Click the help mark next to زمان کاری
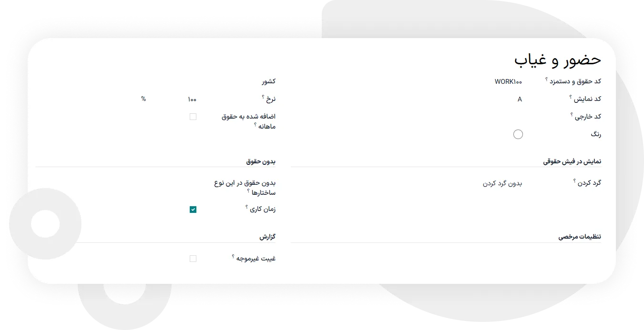This screenshot has width=644, height=330. [x=246, y=207]
